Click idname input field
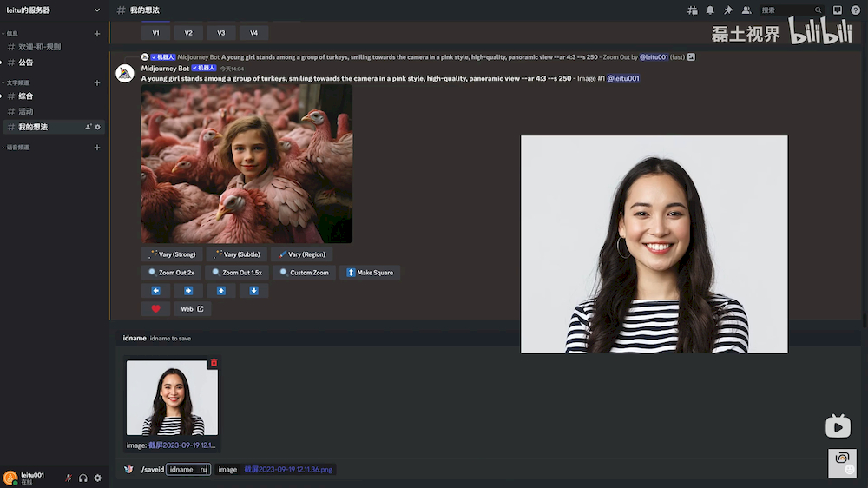 (x=188, y=469)
